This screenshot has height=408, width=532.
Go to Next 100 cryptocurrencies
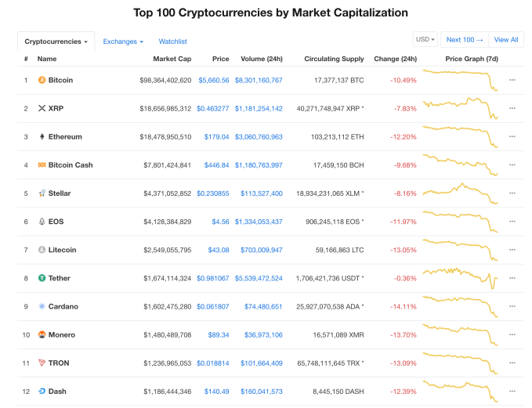[x=464, y=39]
